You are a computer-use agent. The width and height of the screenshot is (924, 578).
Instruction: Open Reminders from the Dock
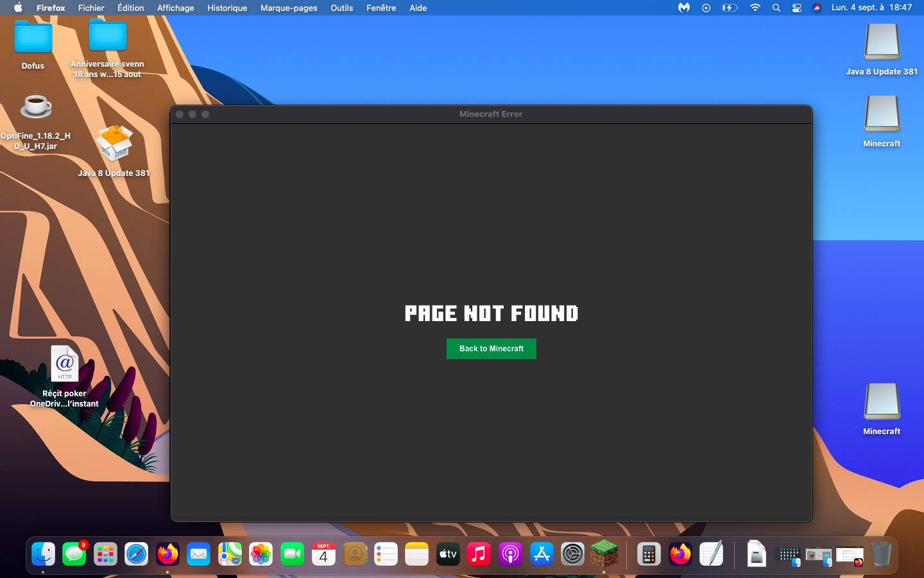(386, 554)
